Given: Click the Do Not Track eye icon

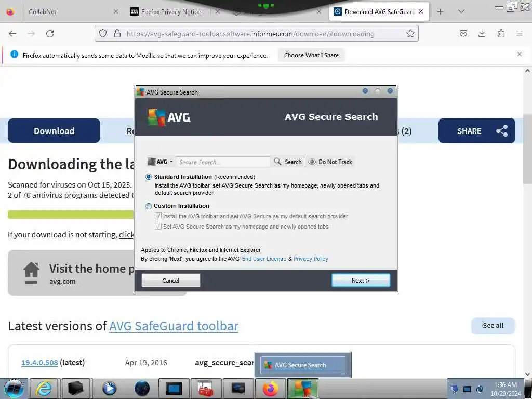Looking at the screenshot, I should [312, 162].
